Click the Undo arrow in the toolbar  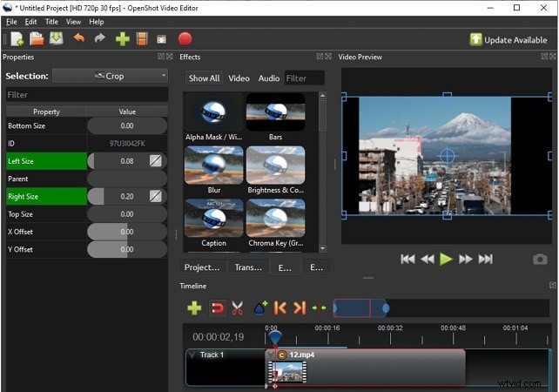(x=78, y=37)
